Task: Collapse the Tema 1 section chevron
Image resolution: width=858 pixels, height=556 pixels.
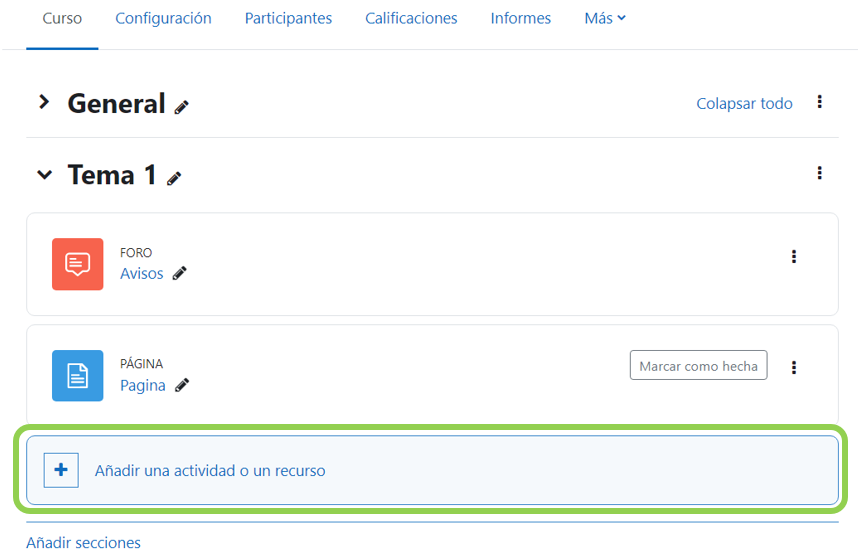Action: [x=43, y=175]
